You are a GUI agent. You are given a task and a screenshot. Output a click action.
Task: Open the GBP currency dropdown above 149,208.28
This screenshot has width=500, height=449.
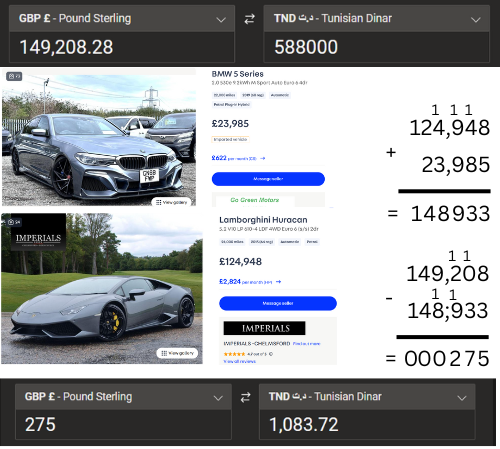coord(122,19)
